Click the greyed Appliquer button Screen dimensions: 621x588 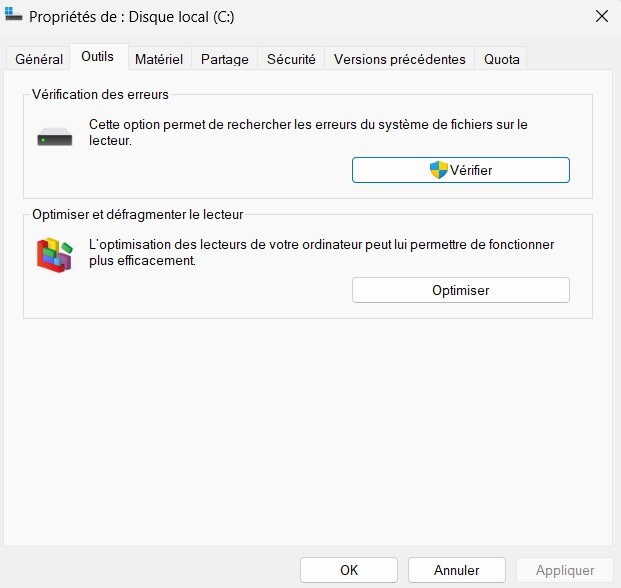pyautogui.click(x=565, y=570)
